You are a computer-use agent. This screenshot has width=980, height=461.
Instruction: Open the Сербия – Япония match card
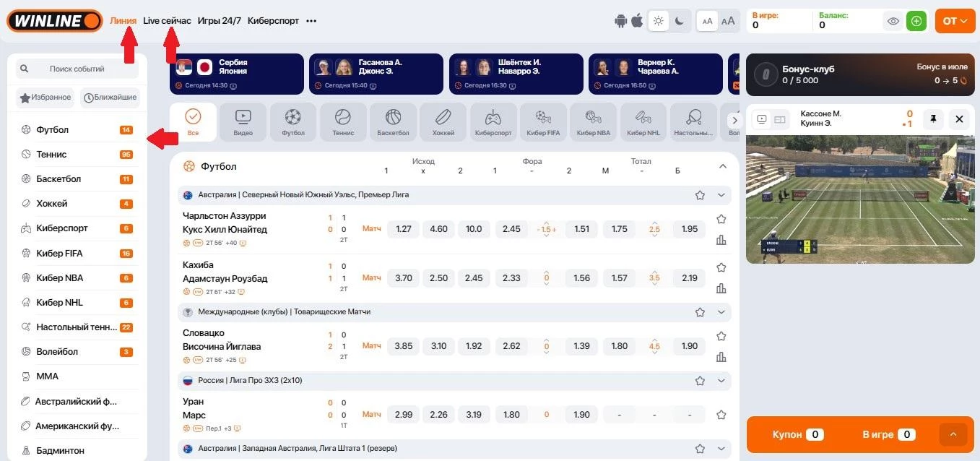pyautogui.click(x=237, y=74)
